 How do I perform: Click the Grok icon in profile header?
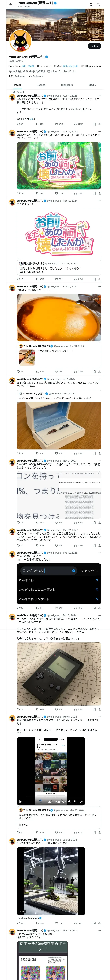pos(91,5)
